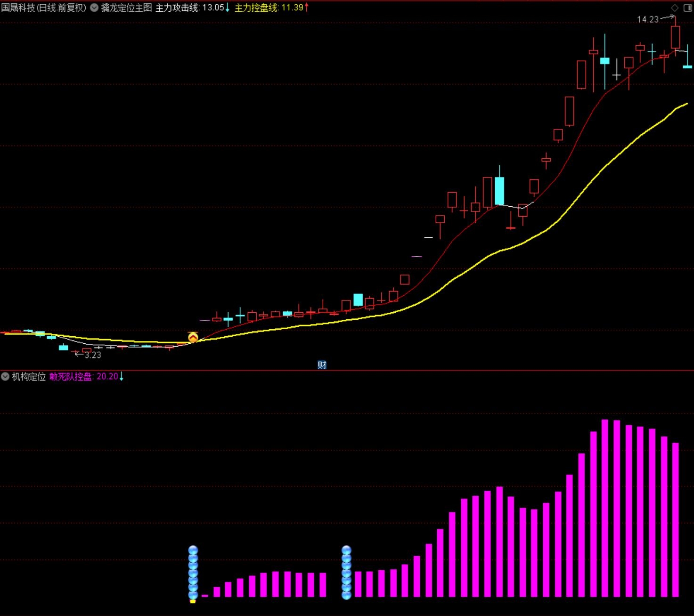Toggle the side panel icon at top-right
The image size is (694, 616).
[x=687, y=8]
